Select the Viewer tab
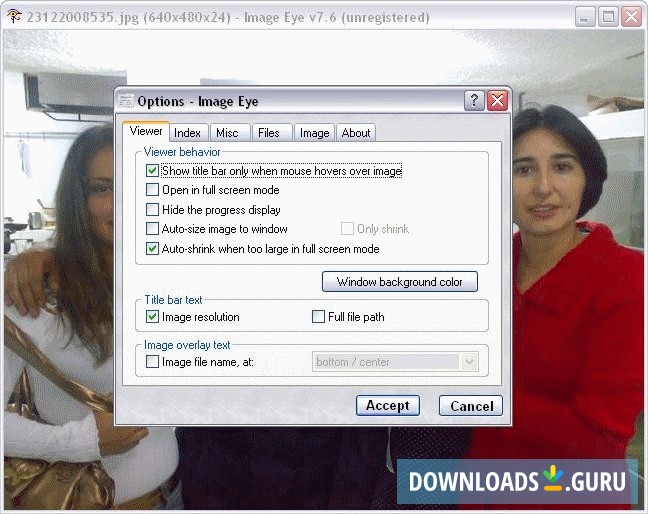The width and height of the screenshot is (648, 514). click(145, 131)
